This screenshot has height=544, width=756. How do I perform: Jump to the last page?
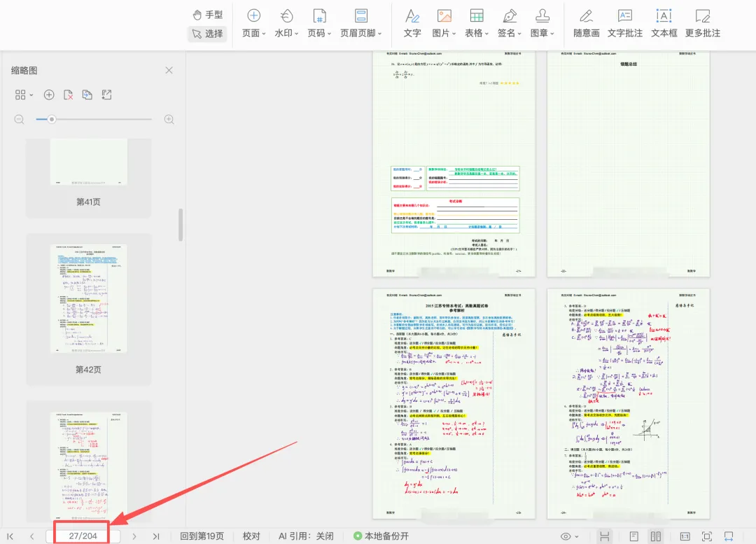(155, 536)
